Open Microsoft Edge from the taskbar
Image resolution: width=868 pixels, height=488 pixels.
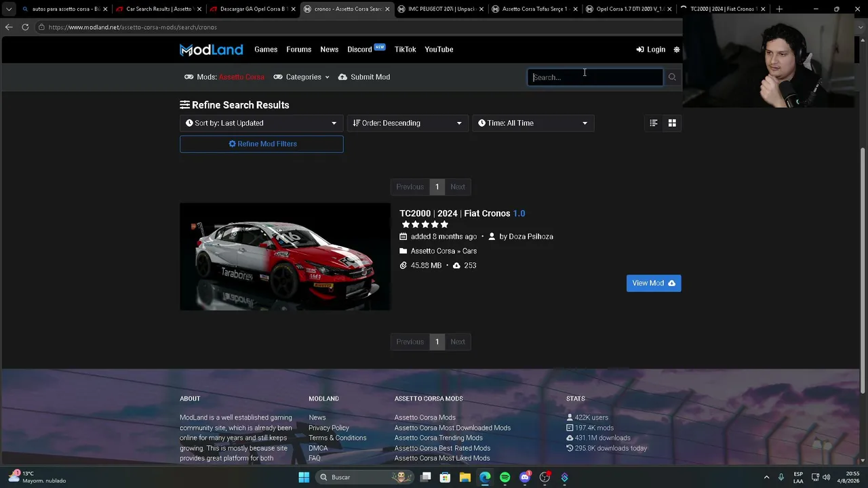[485, 477]
